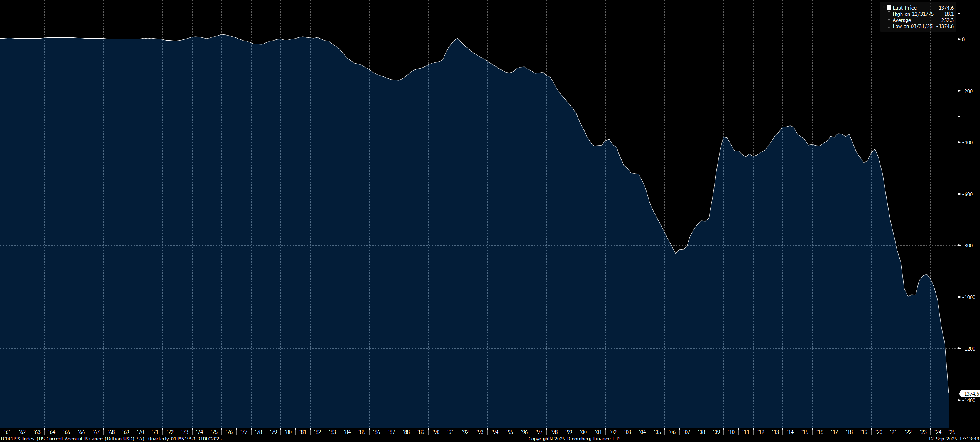Collapse the Last Price legend tree

884,8
